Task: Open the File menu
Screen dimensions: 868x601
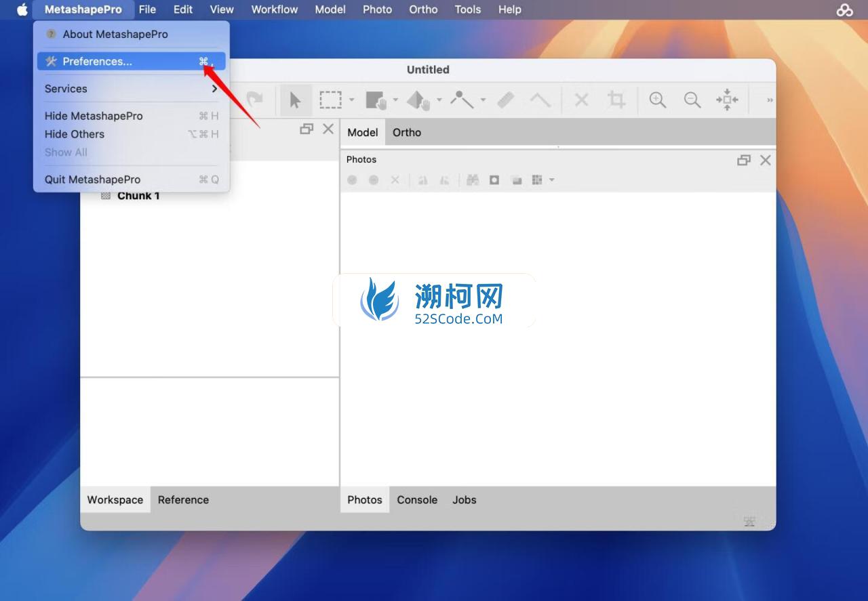Action: coord(147,9)
